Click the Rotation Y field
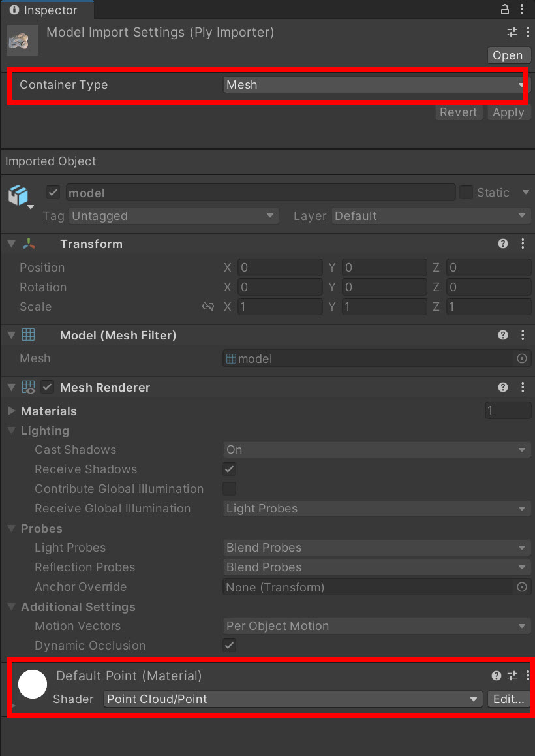 pyautogui.click(x=384, y=287)
